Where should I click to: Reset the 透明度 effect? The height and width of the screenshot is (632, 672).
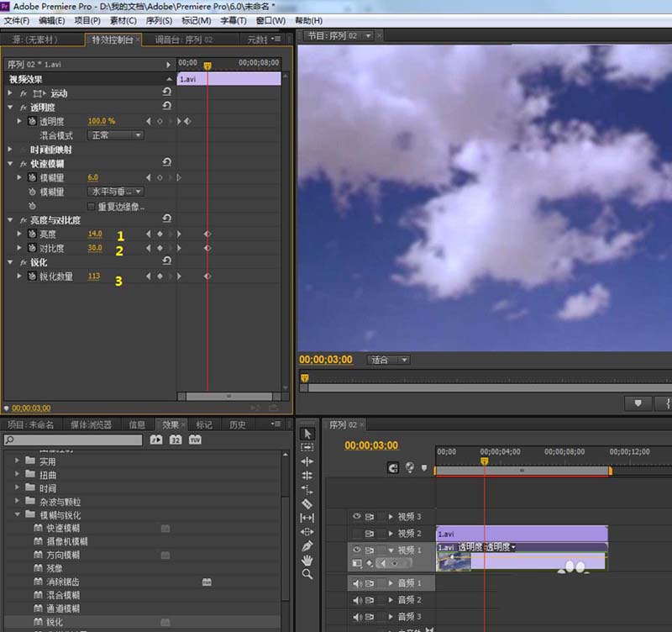(x=166, y=106)
